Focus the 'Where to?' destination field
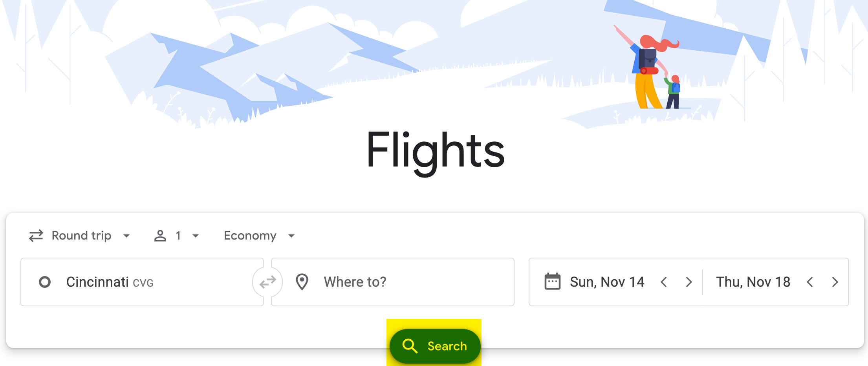 tap(393, 282)
